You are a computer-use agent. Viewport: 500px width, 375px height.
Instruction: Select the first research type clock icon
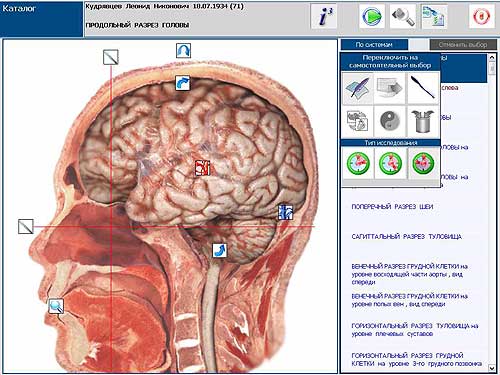358,163
